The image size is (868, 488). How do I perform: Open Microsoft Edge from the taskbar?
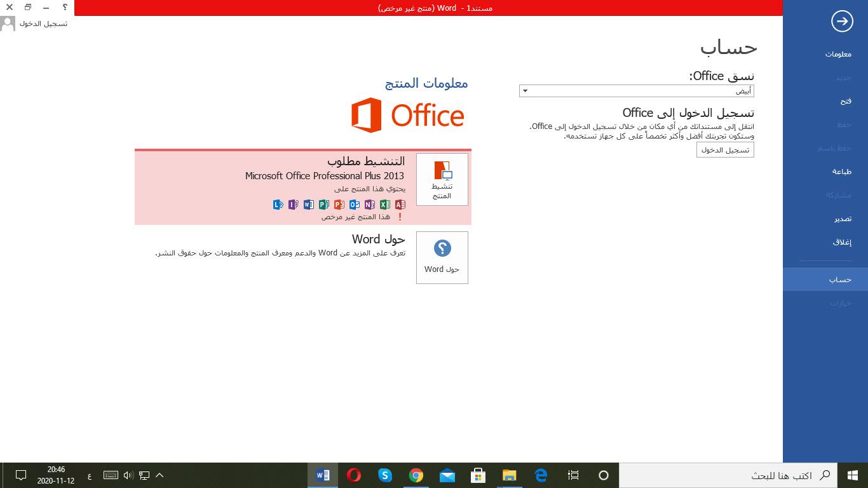541,475
